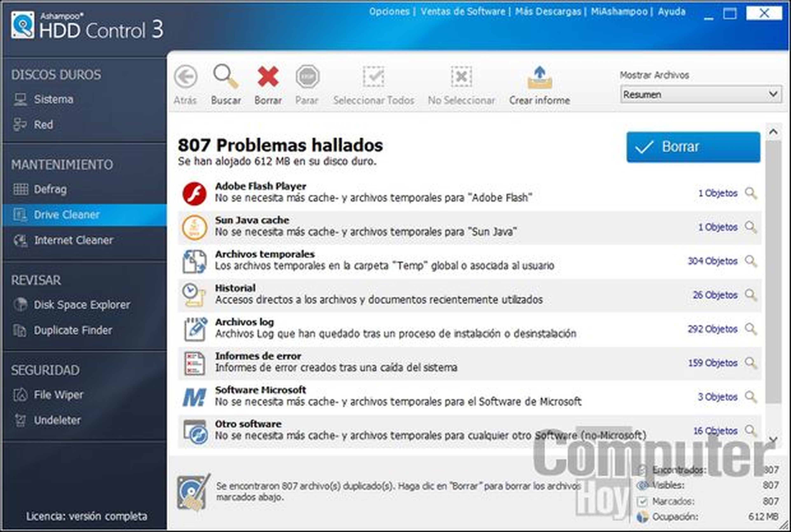This screenshot has width=791, height=532.
Task: Launch Disk Space Explorer
Action: 81,305
